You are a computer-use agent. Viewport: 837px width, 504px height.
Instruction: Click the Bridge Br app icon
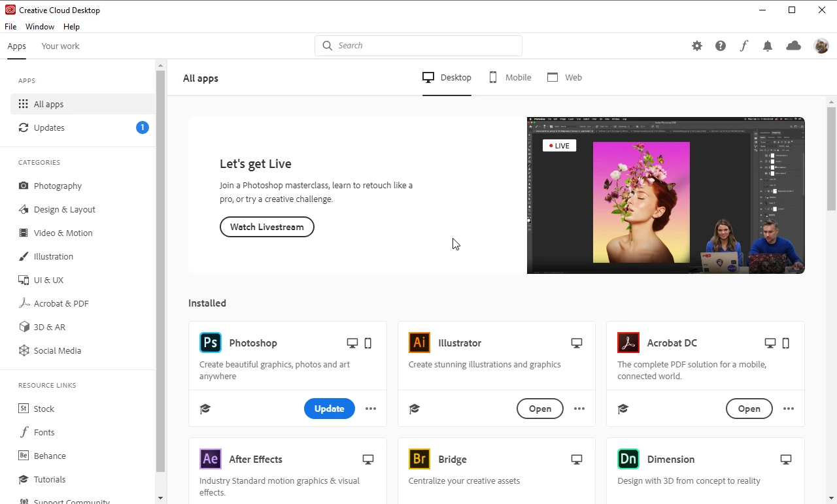(420, 459)
